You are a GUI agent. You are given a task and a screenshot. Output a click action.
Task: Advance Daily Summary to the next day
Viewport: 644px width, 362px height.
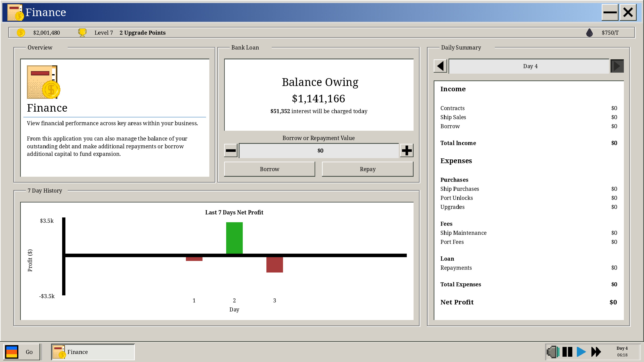[617, 66]
